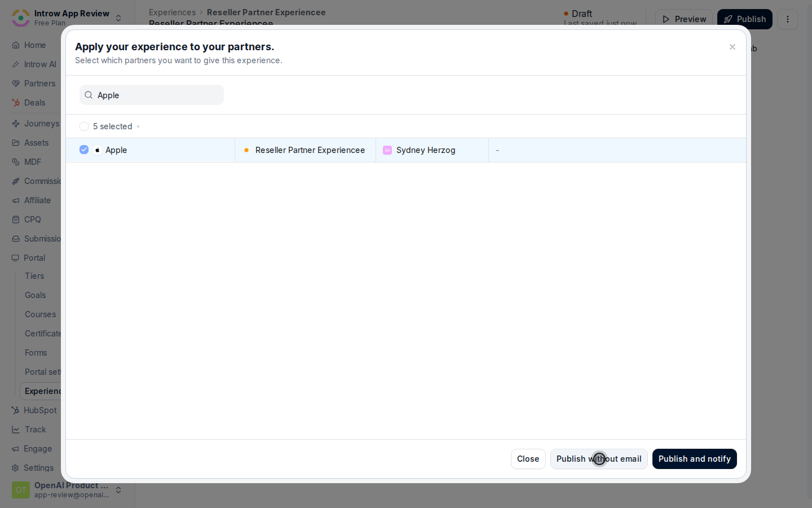812x508 pixels.
Task: Click the Partners handshake icon
Action: point(16,84)
